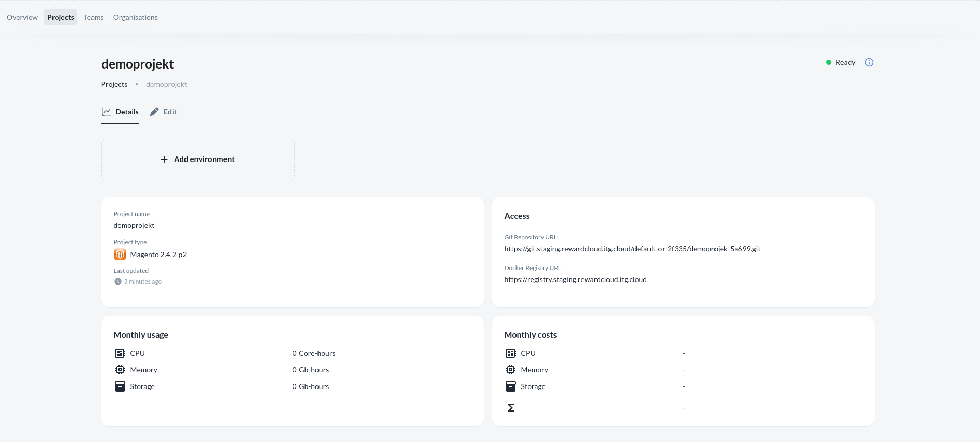The image size is (980, 442).
Task: Click the blue info icon next to Ready
Action: [869, 62]
